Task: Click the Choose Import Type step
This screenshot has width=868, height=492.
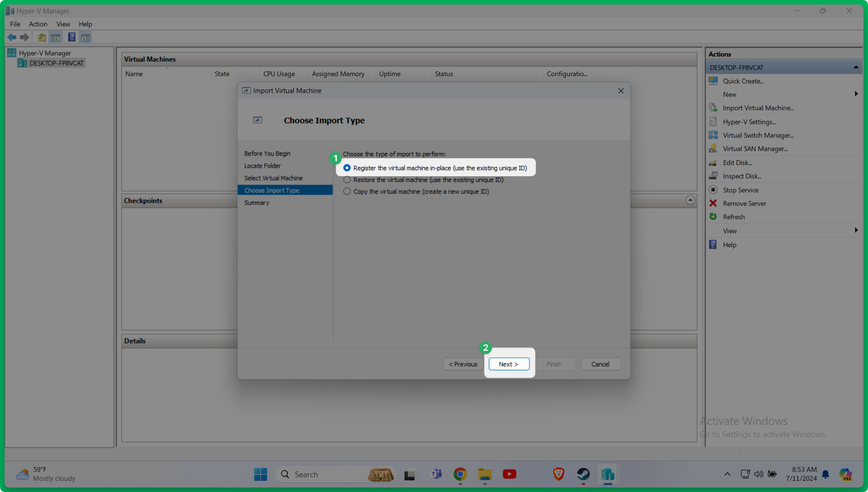Action: [x=271, y=189]
